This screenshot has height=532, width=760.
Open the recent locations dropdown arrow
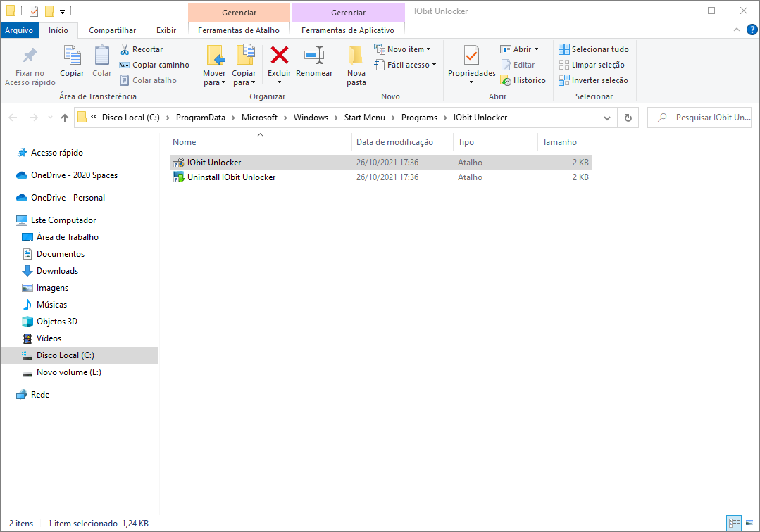tap(50, 118)
